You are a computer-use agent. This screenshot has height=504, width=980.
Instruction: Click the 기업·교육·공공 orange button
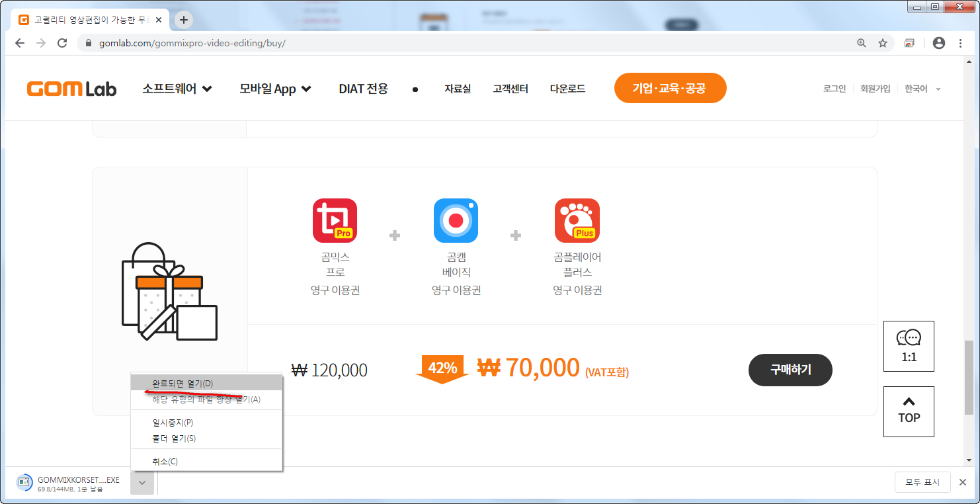coord(670,88)
